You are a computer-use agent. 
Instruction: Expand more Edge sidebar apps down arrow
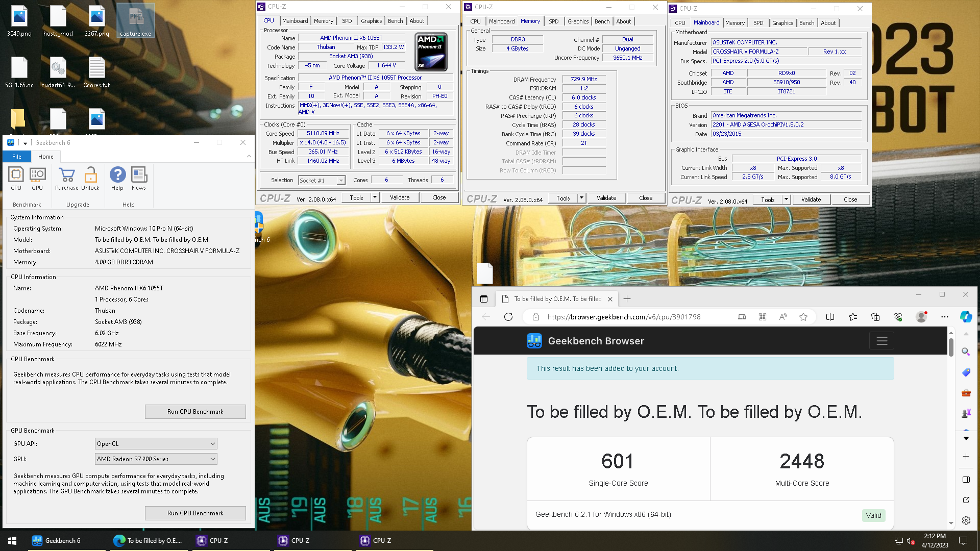point(966,438)
